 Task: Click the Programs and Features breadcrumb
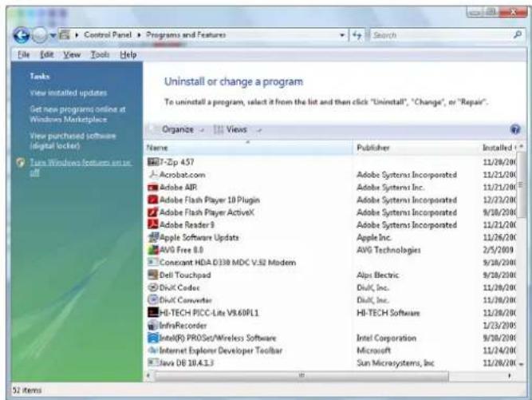click(x=186, y=34)
